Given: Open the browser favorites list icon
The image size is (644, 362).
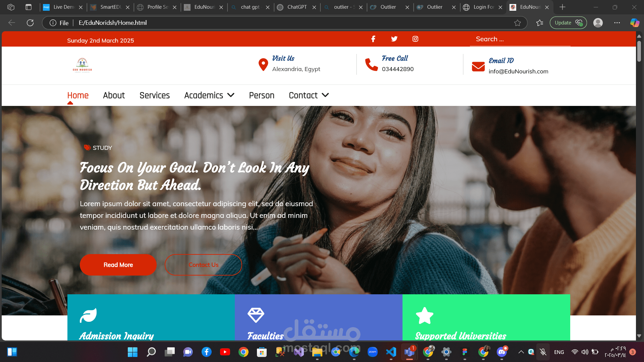Looking at the screenshot, I should (x=539, y=23).
